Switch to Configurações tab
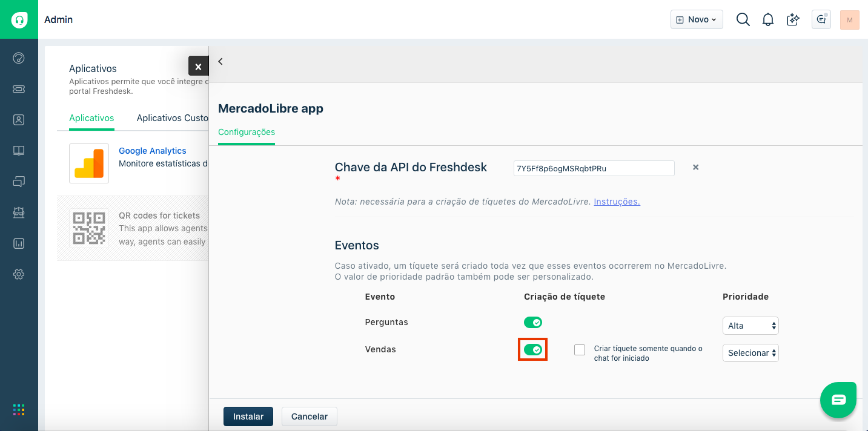This screenshot has width=868, height=431. pyautogui.click(x=247, y=132)
